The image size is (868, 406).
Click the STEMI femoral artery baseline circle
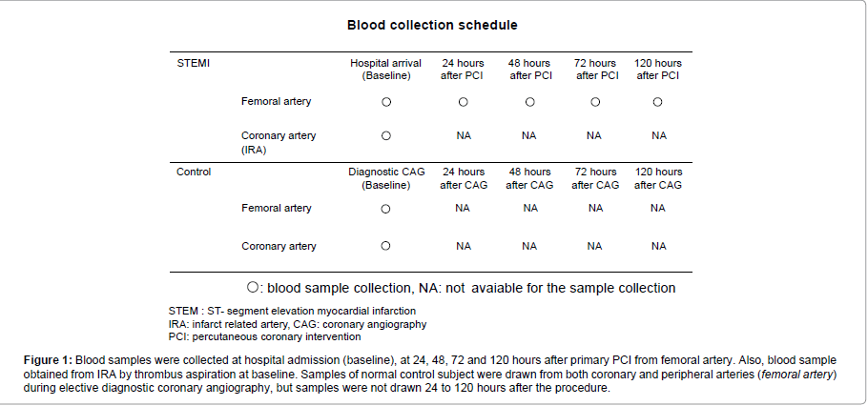coord(386,102)
